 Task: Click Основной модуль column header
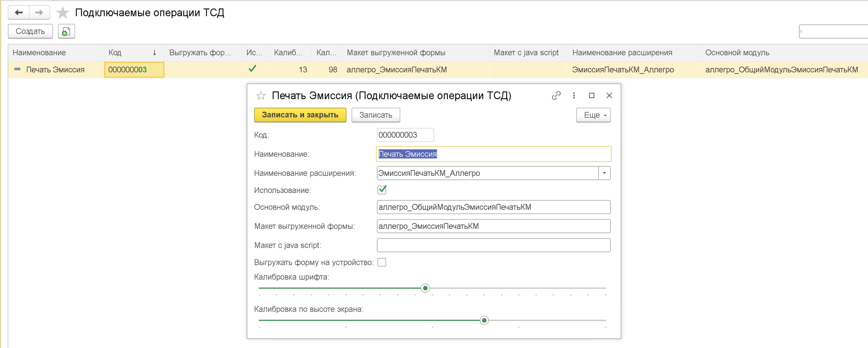coord(784,53)
